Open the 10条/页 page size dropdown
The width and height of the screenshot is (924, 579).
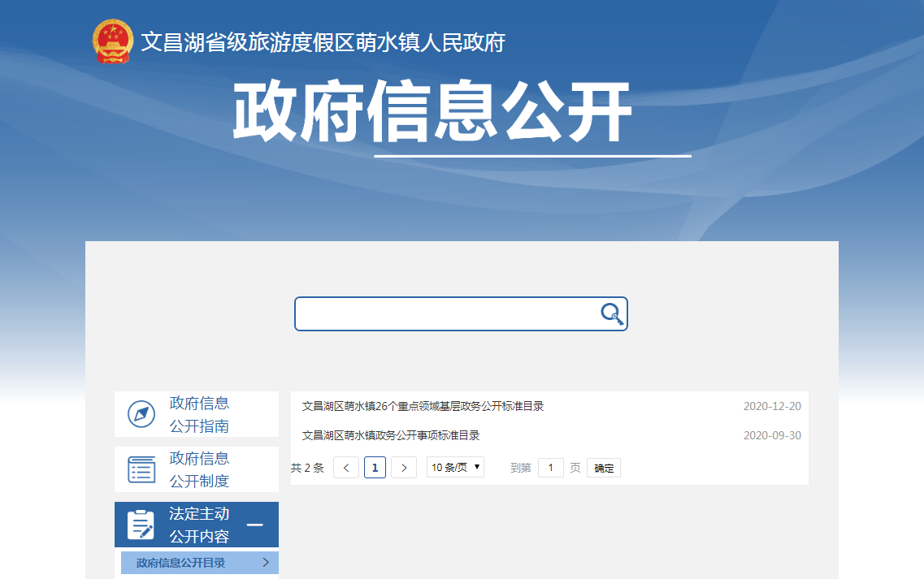[455, 468]
